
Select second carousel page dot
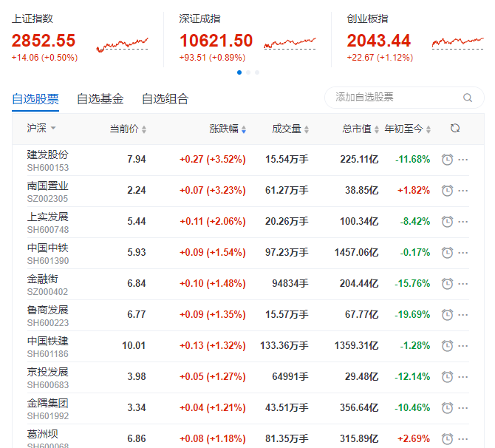click(248, 72)
